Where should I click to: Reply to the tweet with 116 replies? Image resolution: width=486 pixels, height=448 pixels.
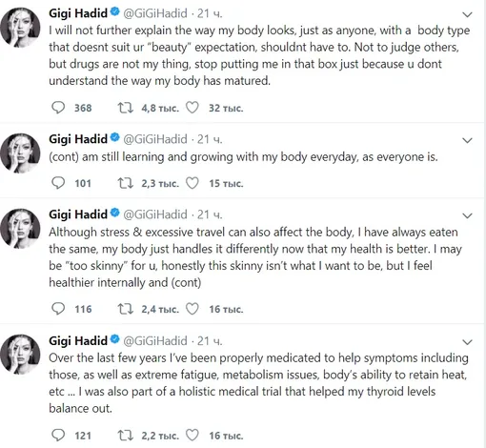tap(58, 309)
